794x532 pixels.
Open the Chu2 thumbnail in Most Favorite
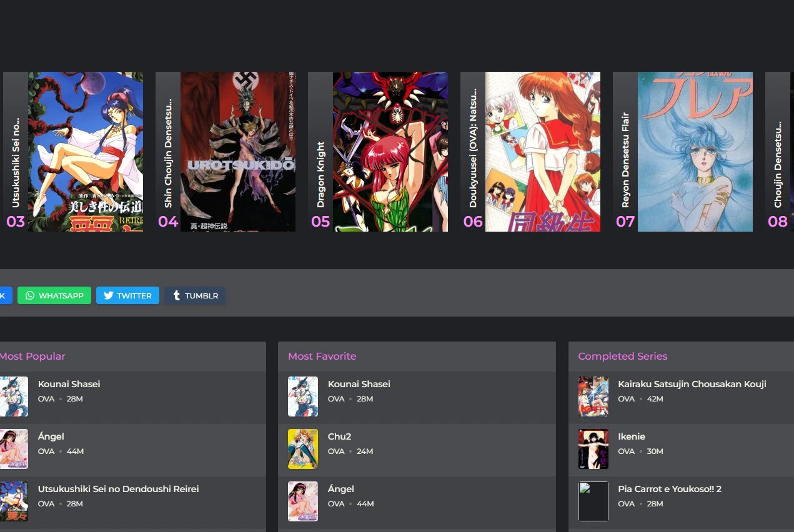pos(302,448)
